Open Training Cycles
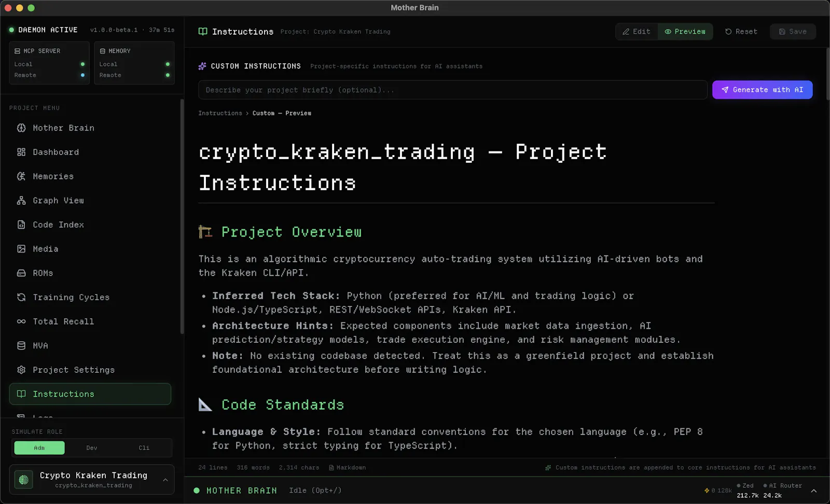This screenshot has width=830, height=504. pos(90,297)
